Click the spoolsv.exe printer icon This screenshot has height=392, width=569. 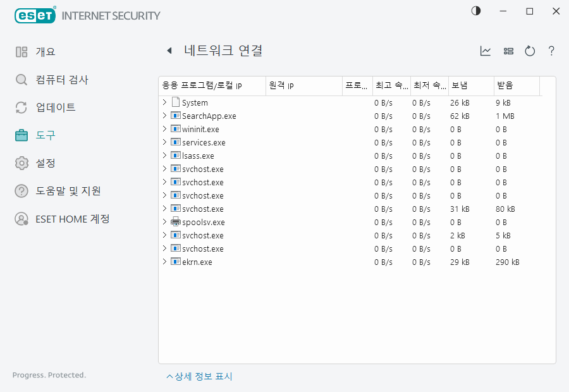176,222
